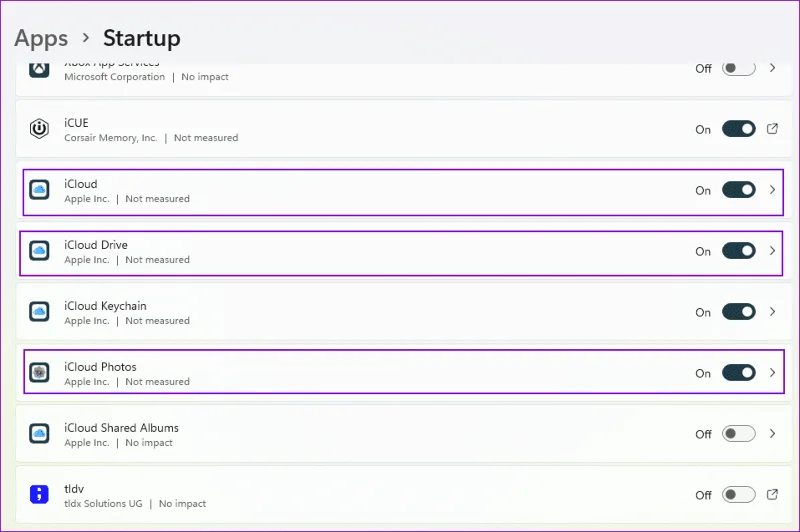Select the iCUE app name
800x532 pixels.
tap(77, 123)
